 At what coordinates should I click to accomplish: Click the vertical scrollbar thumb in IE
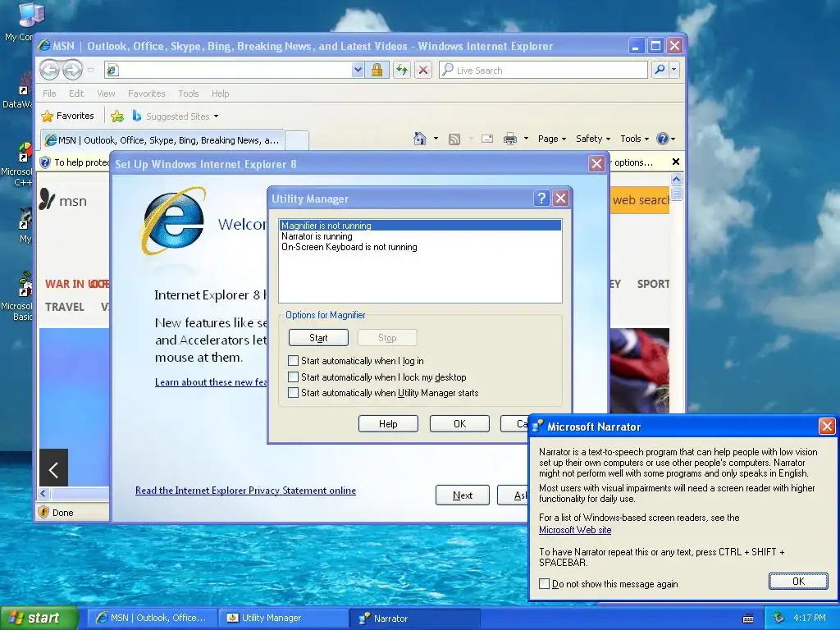676,193
